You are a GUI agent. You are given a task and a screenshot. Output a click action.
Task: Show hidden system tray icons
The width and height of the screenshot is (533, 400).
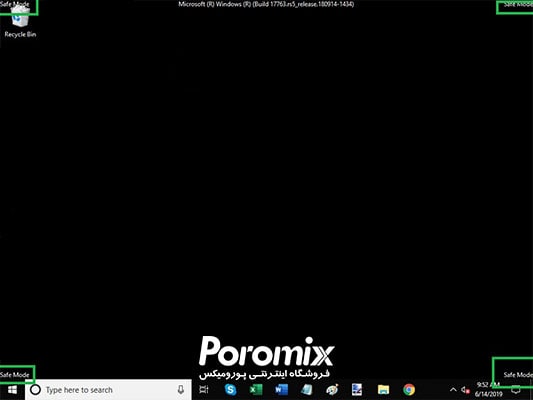453,390
